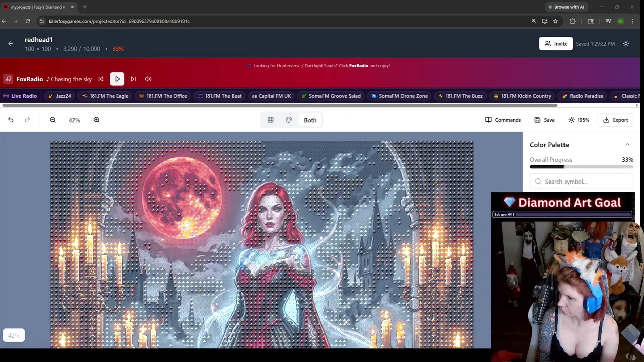This screenshot has width=644, height=362.
Task: Navigate back in the browser
Action: 4,21
